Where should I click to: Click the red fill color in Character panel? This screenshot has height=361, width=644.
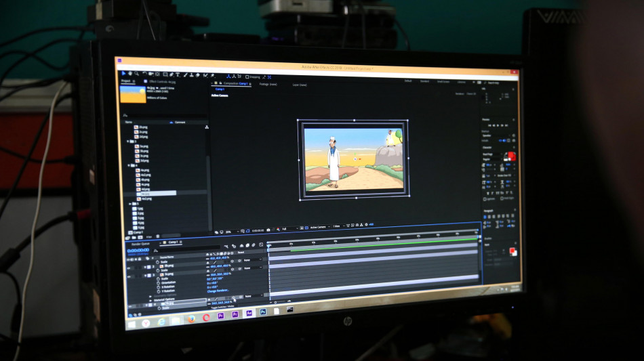tap(512, 156)
